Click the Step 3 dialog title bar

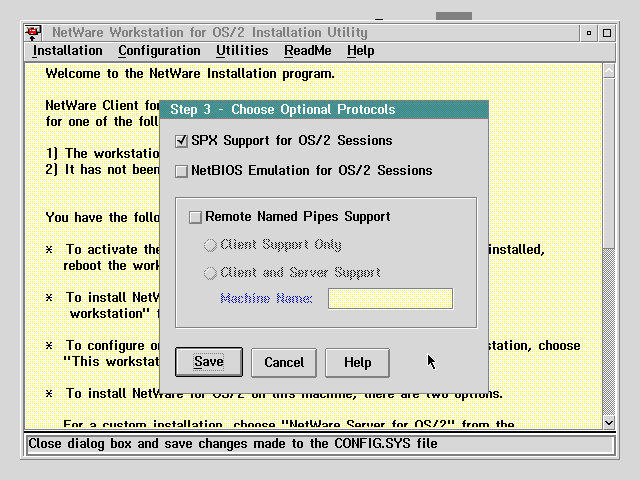pos(324,109)
